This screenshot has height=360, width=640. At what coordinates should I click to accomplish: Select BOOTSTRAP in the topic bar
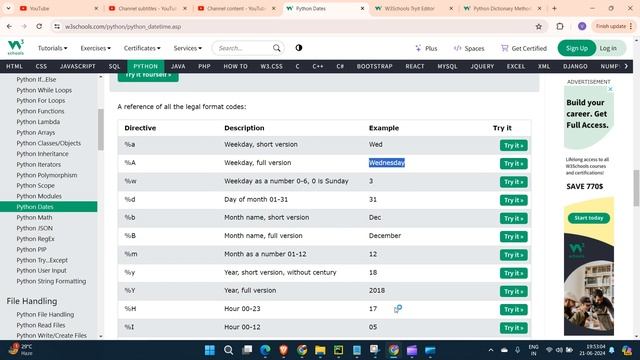[x=374, y=66]
